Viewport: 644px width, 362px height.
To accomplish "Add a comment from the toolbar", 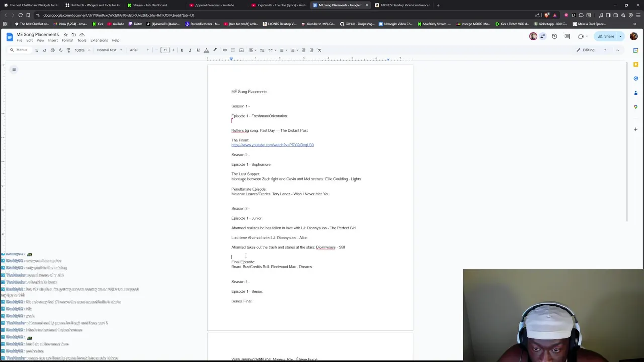I will click(233, 50).
